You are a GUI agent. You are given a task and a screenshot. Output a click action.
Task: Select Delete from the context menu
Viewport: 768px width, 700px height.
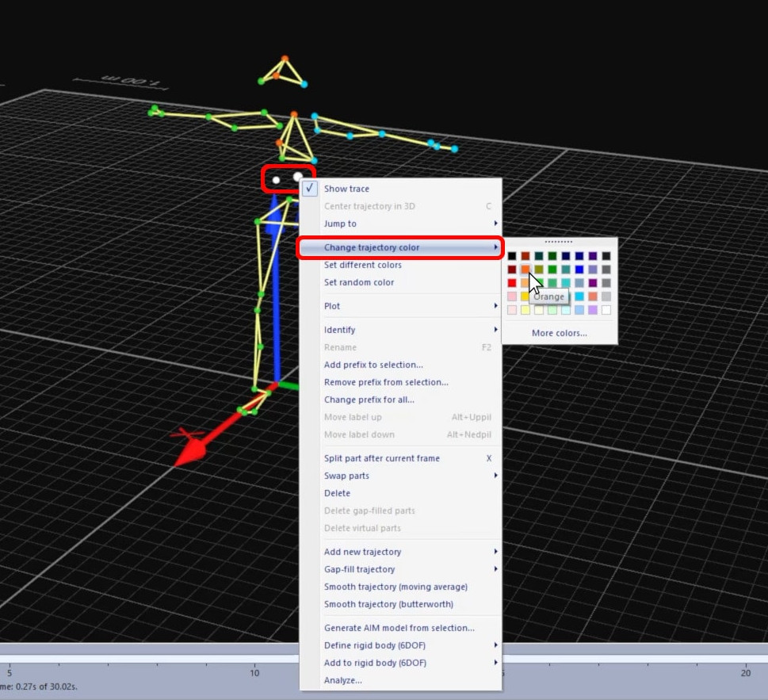(x=337, y=493)
